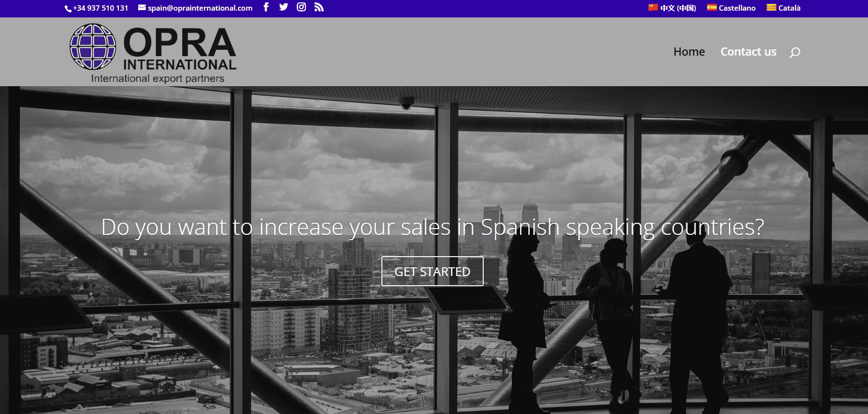
Task: Click the search magnifier icon
Action: click(794, 52)
